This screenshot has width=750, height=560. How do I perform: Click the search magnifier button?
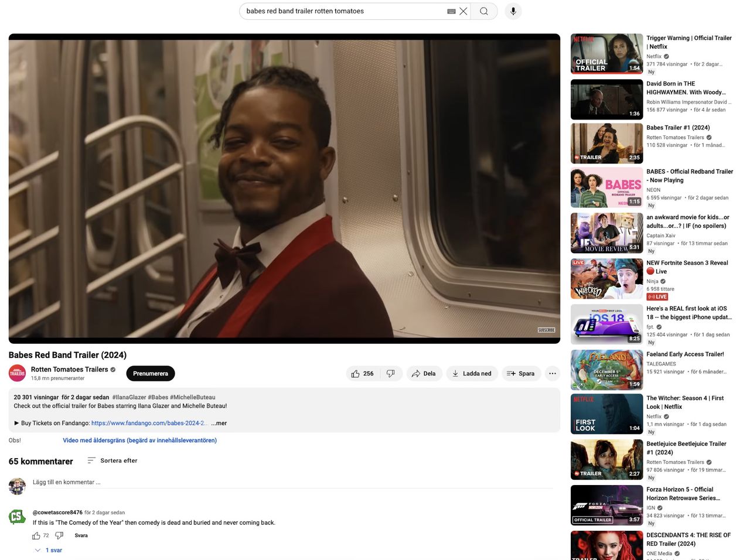tap(483, 11)
